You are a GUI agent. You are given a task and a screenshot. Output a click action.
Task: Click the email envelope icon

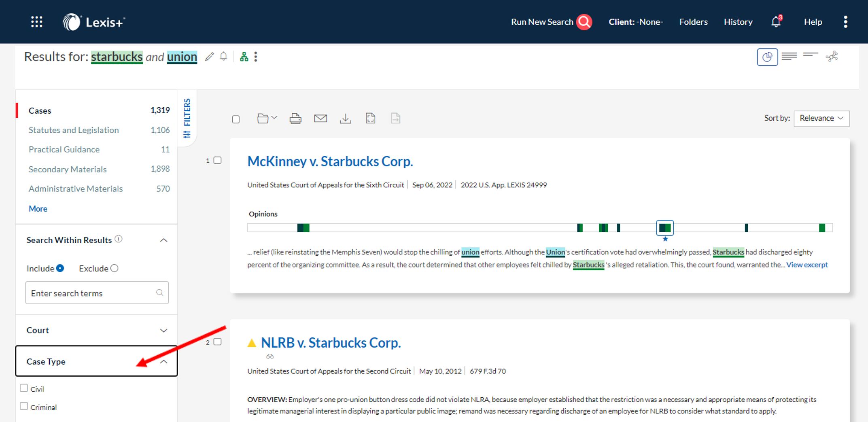(320, 118)
